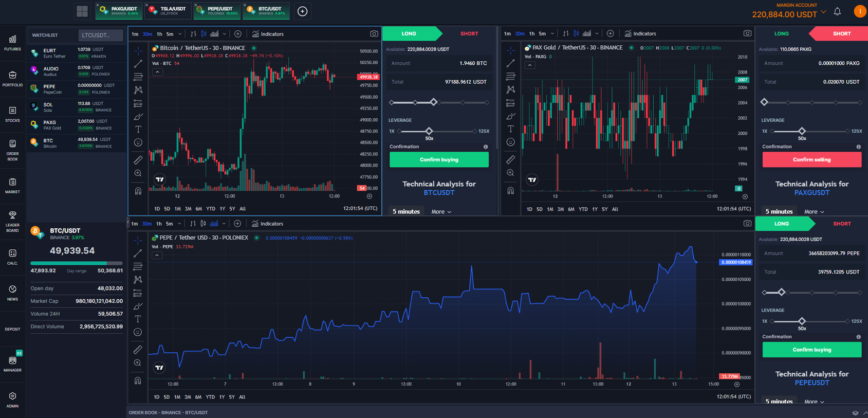
Task: Open the Manager sidebar item
Action: (x=12, y=364)
